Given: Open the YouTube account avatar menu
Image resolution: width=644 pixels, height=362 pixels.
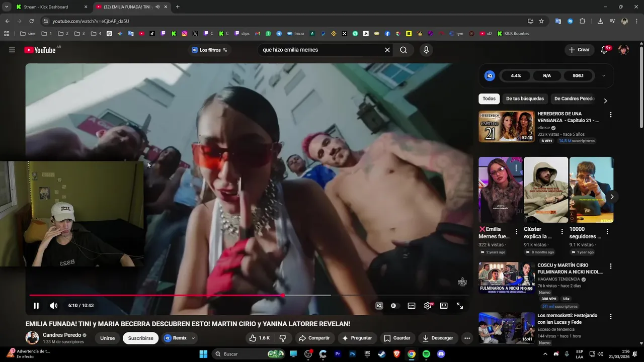Looking at the screenshot, I should tap(623, 50).
